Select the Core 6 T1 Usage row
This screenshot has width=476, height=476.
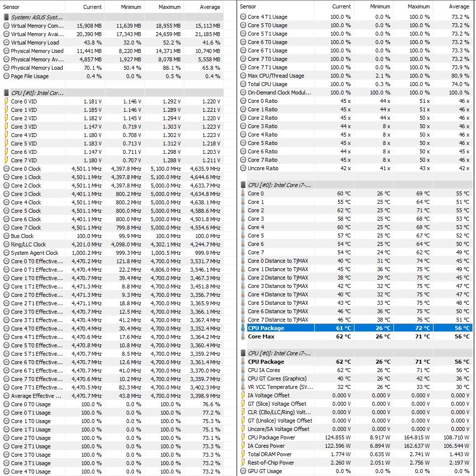[355, 50]
